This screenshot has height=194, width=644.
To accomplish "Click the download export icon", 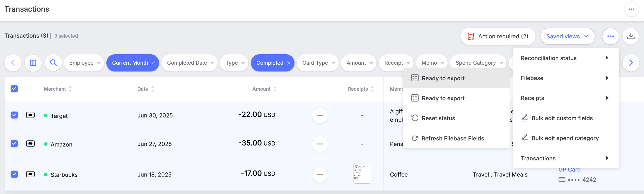I will 631,36.
